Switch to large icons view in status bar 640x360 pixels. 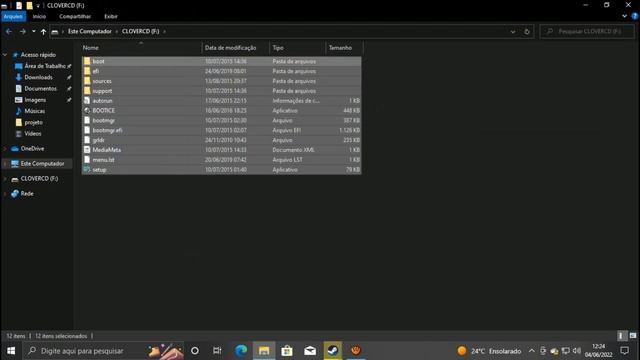click(633, 336)
